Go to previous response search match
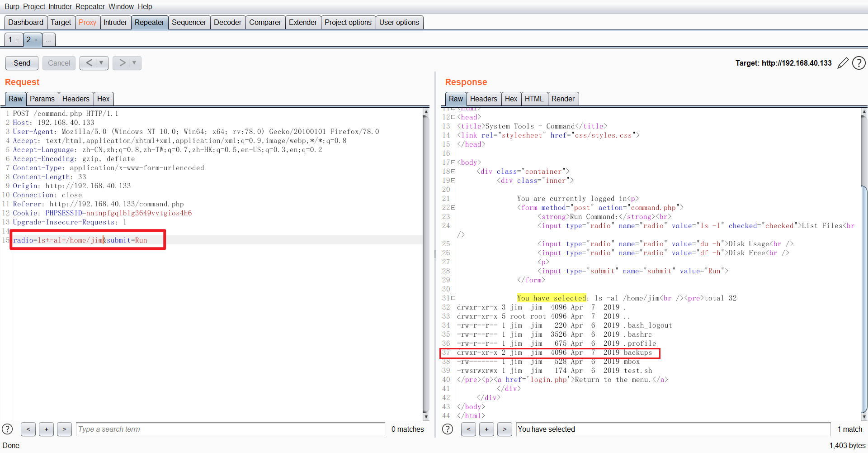Viewport: 868px width, 453px height. click(x=468, y=429)
